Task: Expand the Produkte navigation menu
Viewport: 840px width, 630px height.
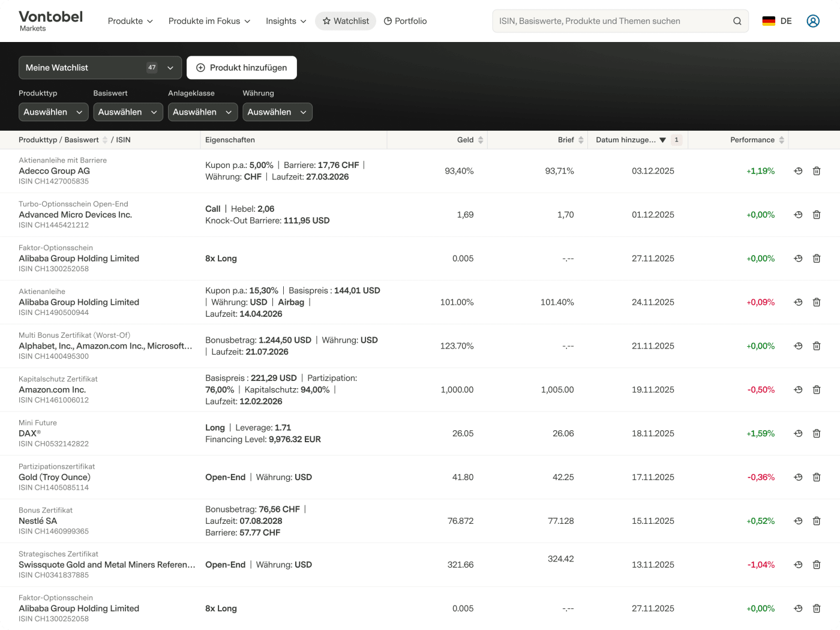Action: pos(130,21)
